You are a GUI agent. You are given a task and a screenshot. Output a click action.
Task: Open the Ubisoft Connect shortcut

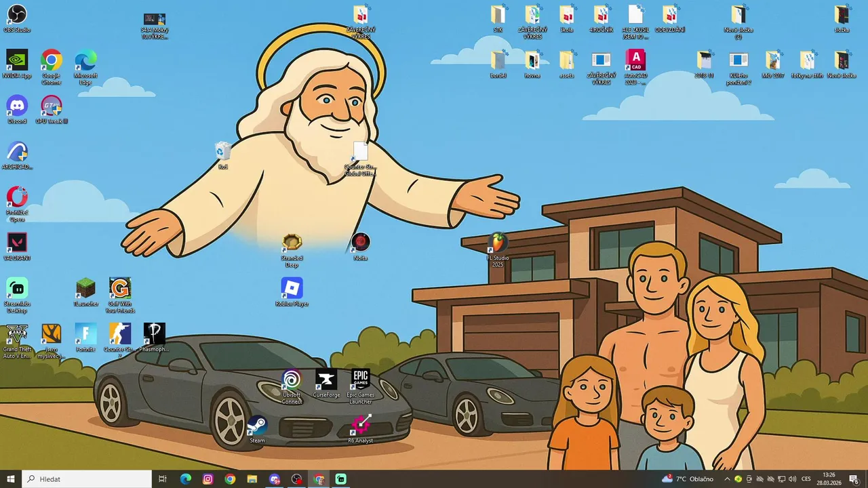292,386
